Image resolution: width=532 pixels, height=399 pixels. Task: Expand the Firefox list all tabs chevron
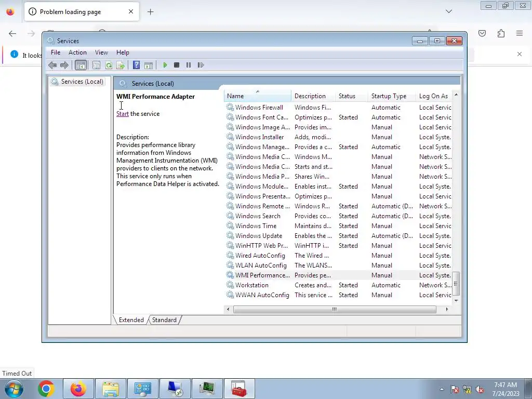448,11
